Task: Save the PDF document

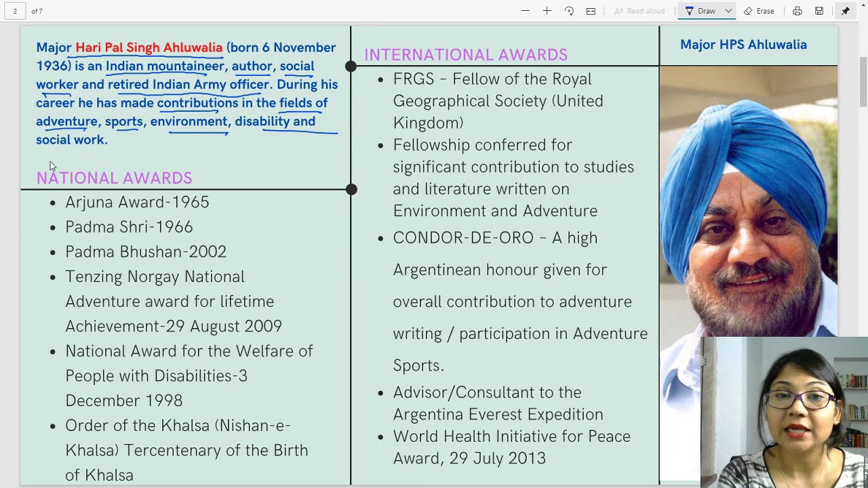Action: click(x=819, y=11)
